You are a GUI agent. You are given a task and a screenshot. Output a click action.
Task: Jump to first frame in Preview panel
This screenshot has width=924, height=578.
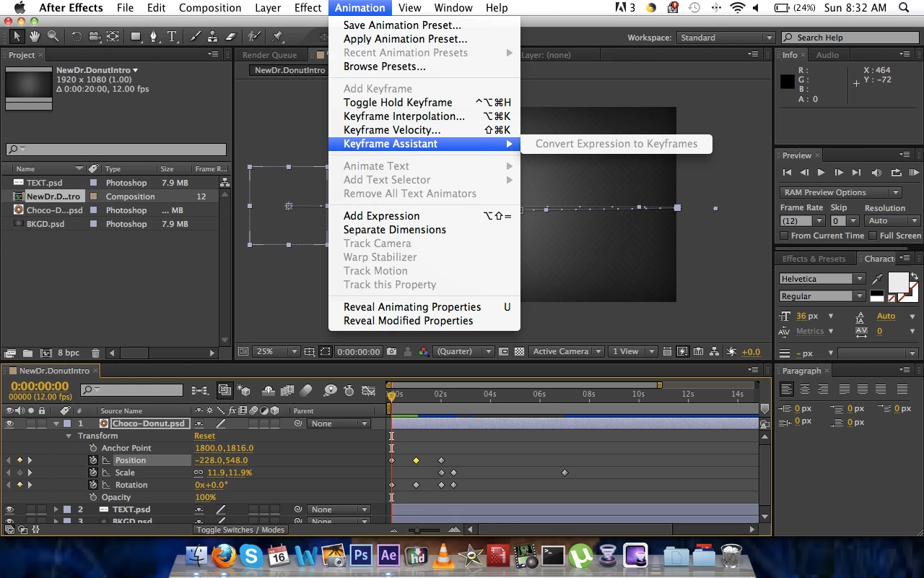[x=787, y=173]
